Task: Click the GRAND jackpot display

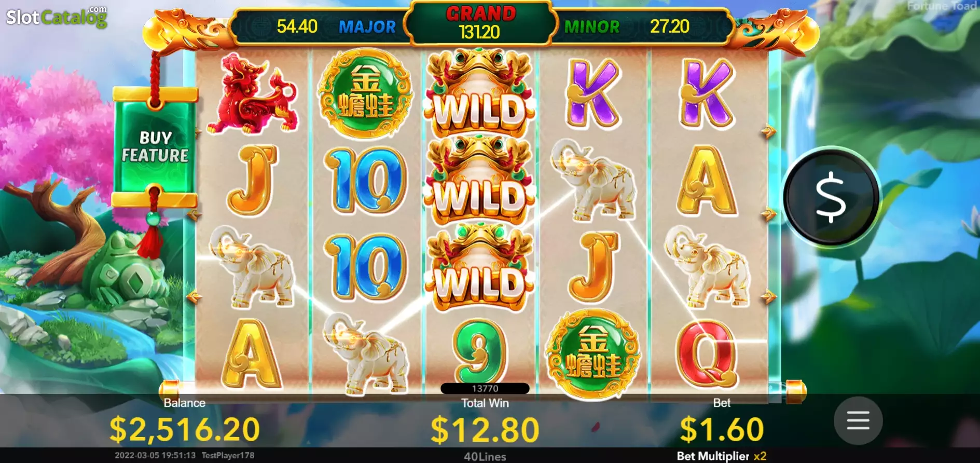Action: pyautogui.click(x=480, y=23)
